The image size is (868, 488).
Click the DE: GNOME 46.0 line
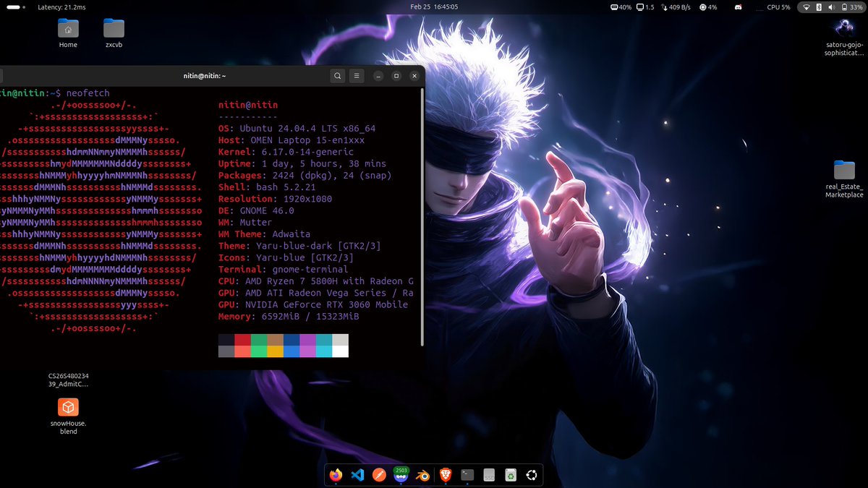256,210
